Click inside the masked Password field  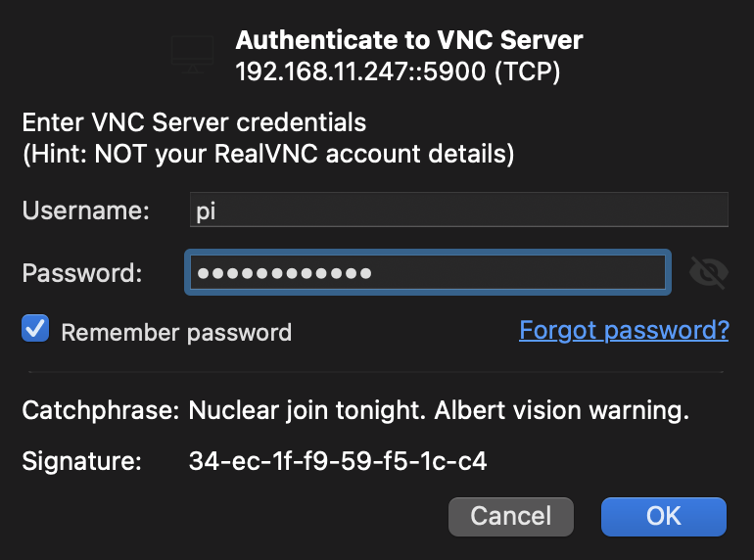pos(428,272)
